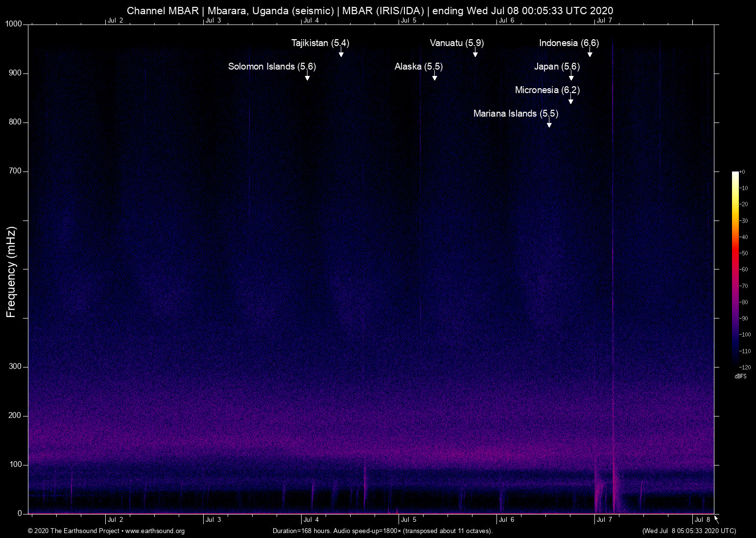Pick the Alaska (5.5) event arrow

[x=434, y=77]
